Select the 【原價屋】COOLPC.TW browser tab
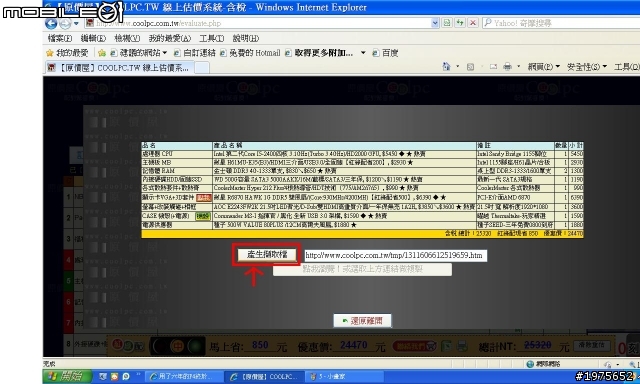The image size is (640, 384). [119, 68]
